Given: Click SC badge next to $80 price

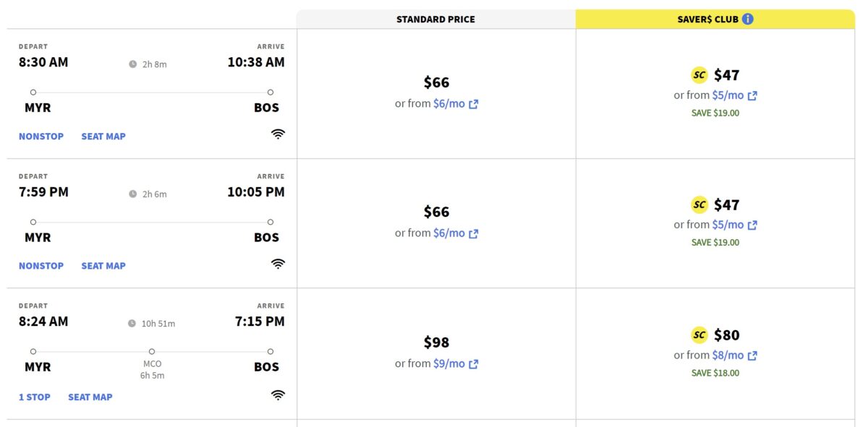Looking at the screenshot, I should (699, 335).
